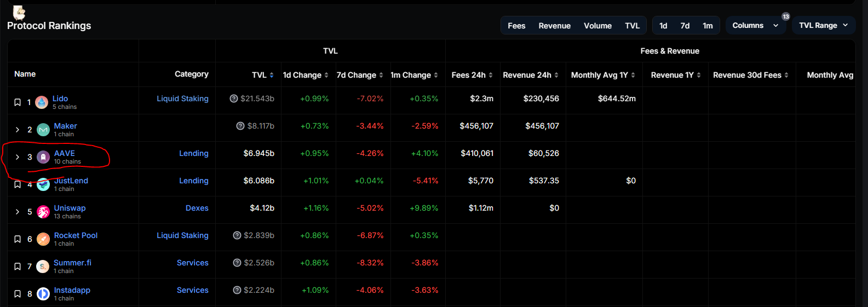Bookmark the Rocket Pool protocol
Image resolution: width=868 pixels, height=307 pixels.
[18, 239]
